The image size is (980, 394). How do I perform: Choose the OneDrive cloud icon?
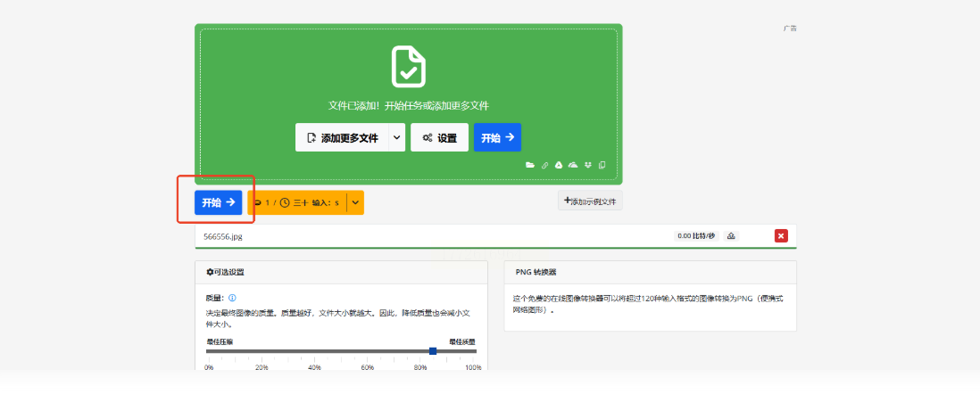pyautogui.click(x=573, y=166)
